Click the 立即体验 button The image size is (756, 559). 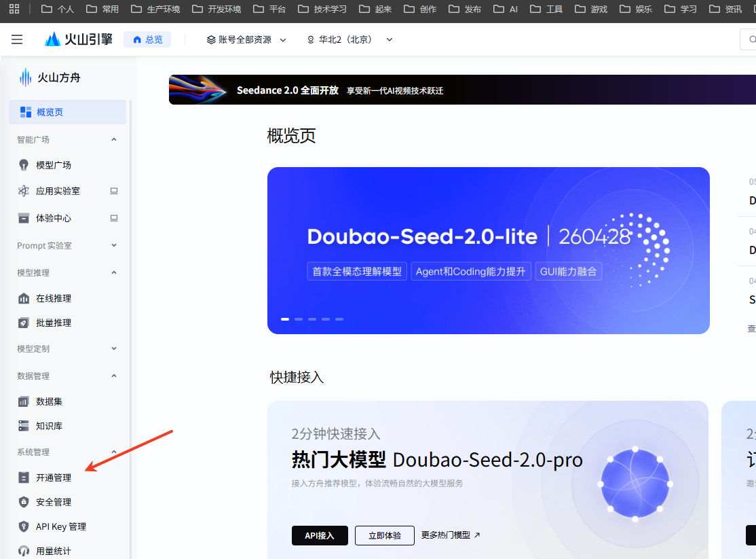(x=385, y=535)
